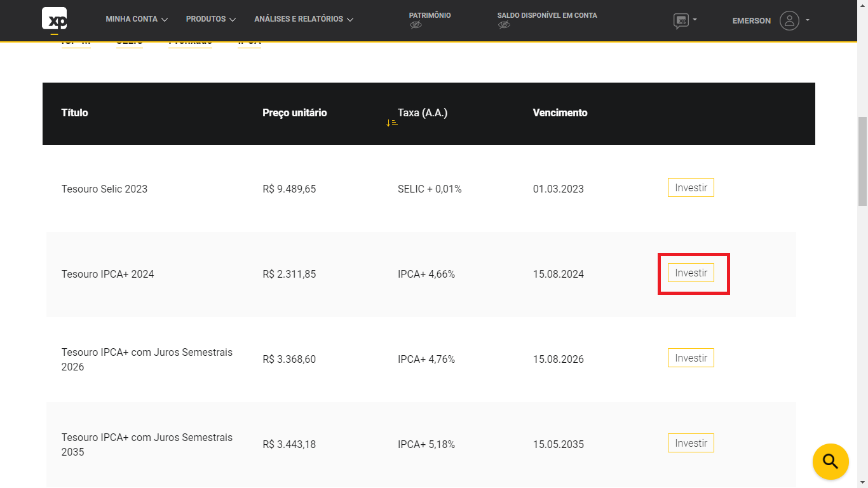Viewport: 868px width, 488px height.
Task: Click the EMERSON username text
Action: click(752, 21)
